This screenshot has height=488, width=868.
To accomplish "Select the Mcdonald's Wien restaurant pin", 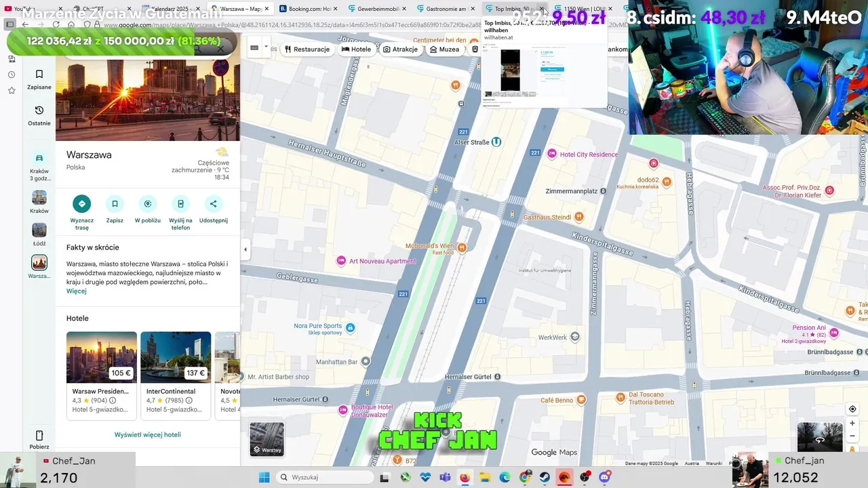I will click(462, 248).
